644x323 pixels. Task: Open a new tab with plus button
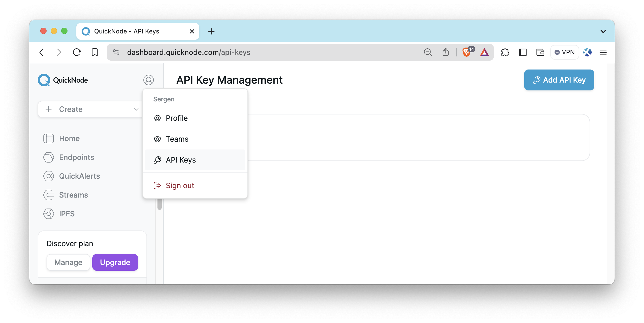211,31
